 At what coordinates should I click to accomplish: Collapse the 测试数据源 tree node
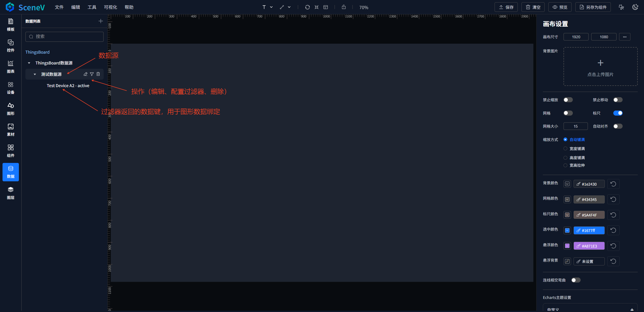tap(35, 74)
